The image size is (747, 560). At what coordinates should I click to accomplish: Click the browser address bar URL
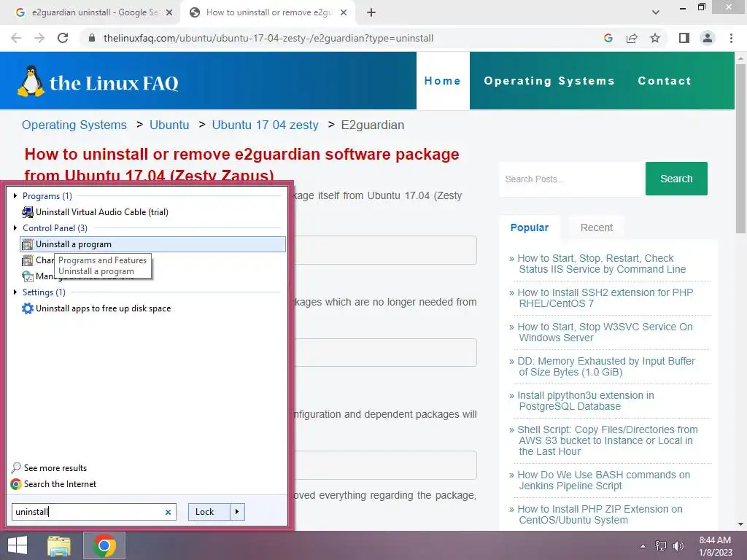point(268,38)
